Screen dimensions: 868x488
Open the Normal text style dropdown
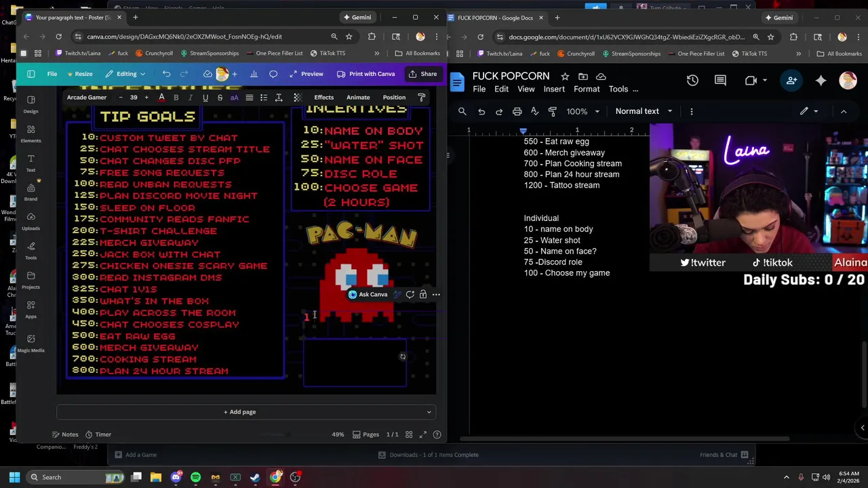tap(644, 111)
